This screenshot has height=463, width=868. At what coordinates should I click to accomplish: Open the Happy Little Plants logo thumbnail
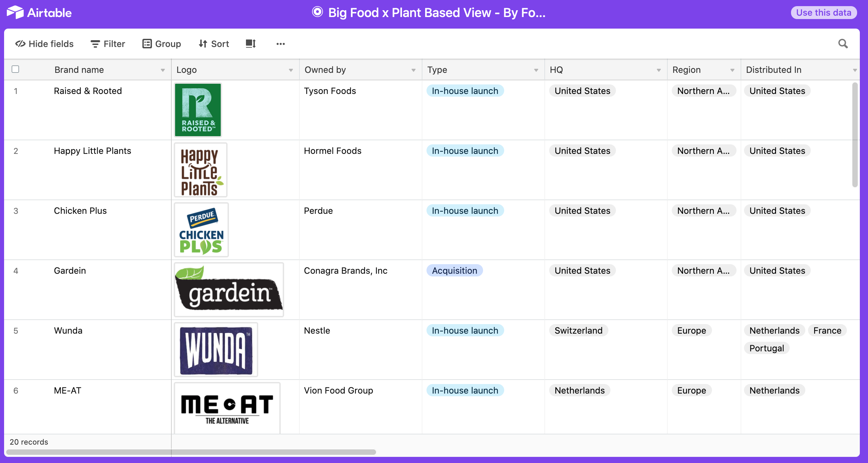(201, 170)
